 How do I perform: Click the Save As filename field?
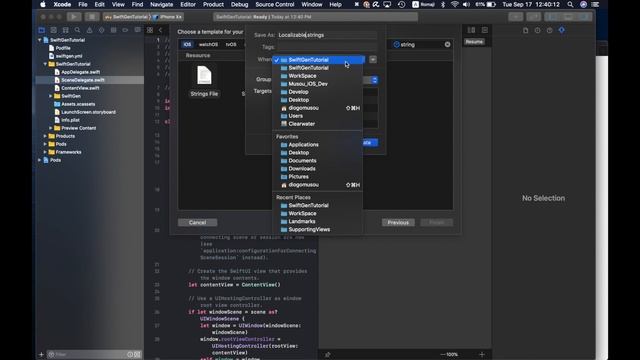[327, 35]
